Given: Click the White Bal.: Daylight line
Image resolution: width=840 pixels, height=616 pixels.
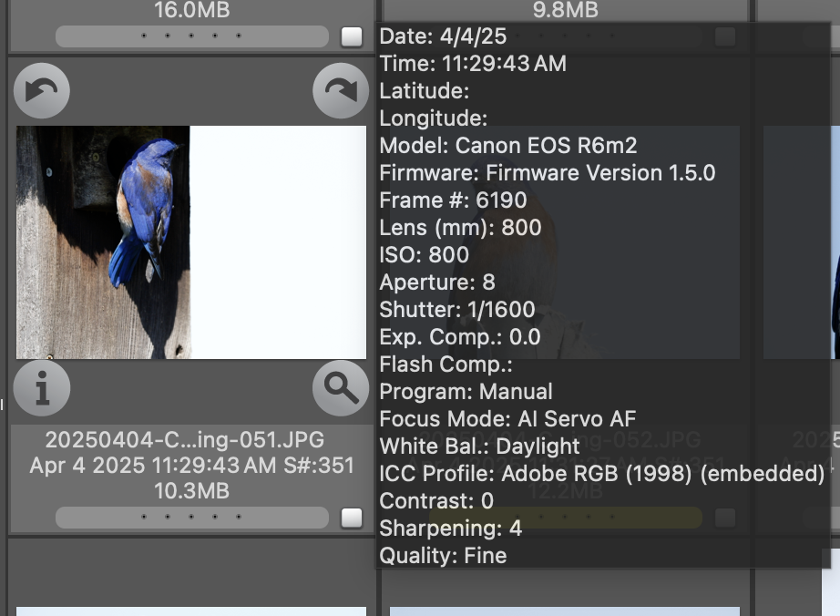Looking at the screenshot, I should (479, 447).
